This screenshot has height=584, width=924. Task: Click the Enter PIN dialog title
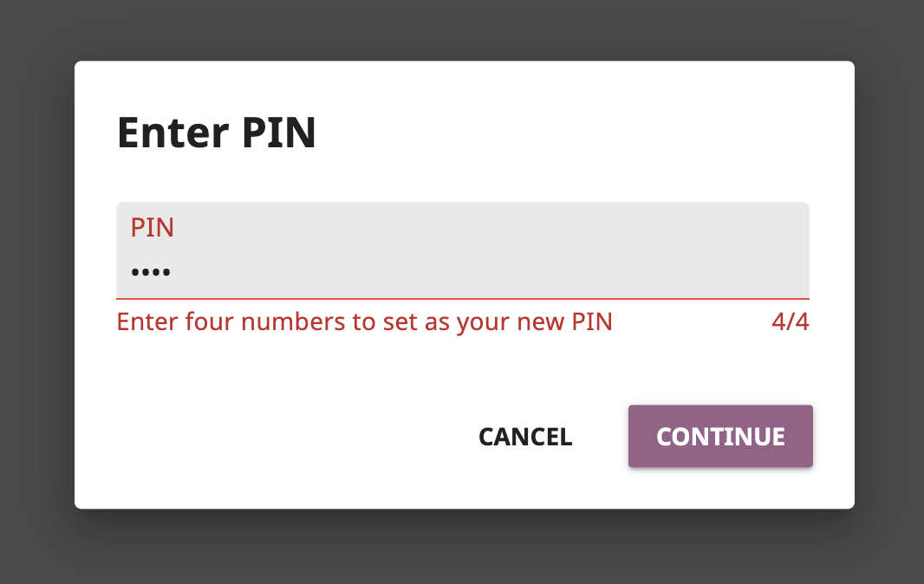click(x=216, y=133)
